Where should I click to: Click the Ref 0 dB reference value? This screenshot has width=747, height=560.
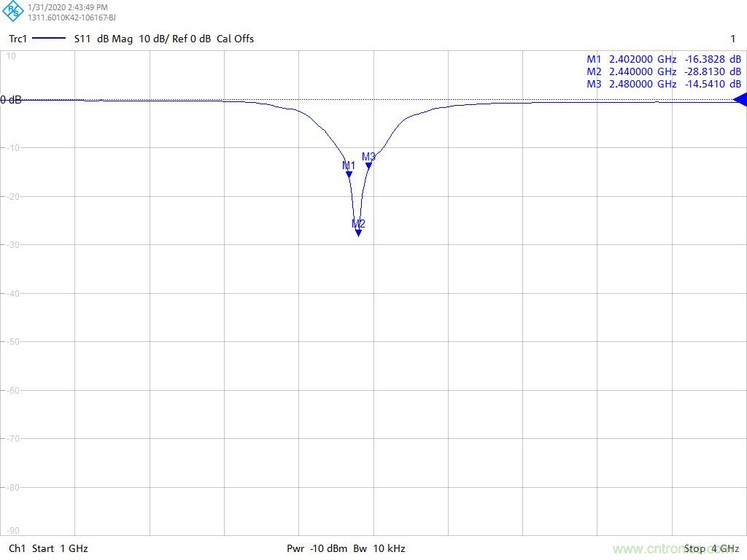pos(190,39)
